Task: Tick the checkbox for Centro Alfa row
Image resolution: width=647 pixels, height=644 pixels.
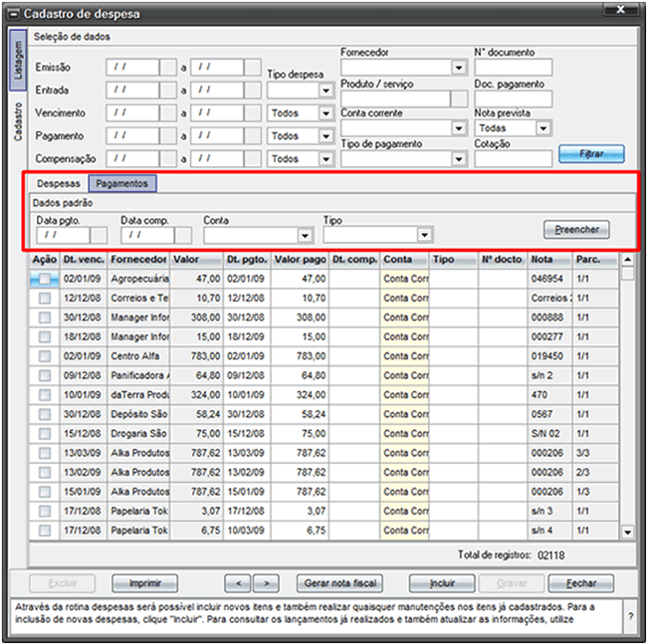Action: [45, 356]
